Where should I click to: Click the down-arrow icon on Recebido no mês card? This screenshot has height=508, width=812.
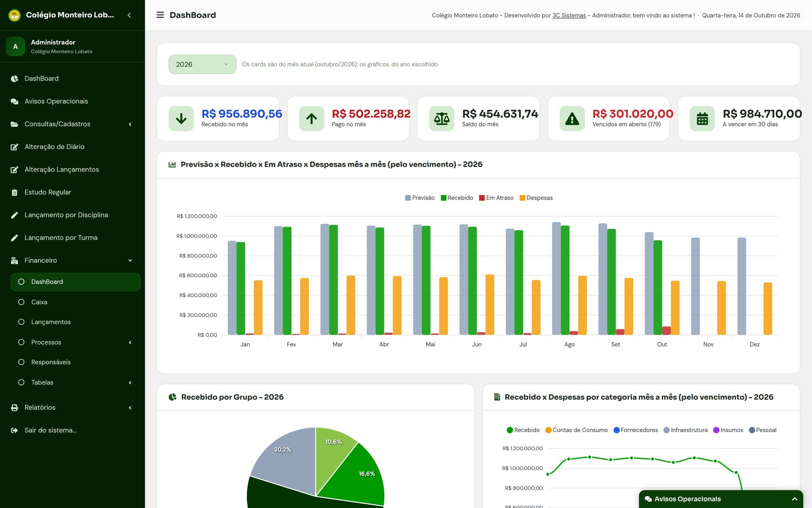[x=181, y=119]
